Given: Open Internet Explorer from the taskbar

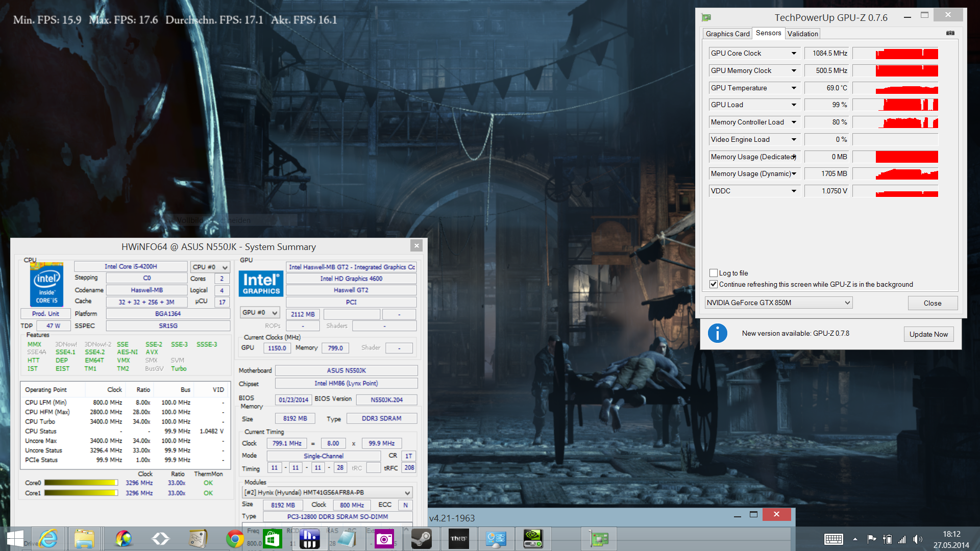Looking at the screenshot, I should (48, 539).
